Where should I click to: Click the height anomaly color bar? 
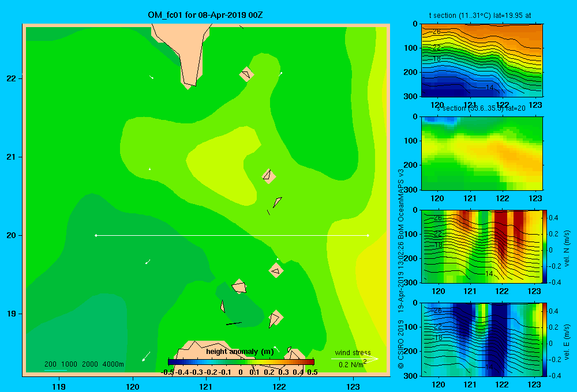coord(241,362)
